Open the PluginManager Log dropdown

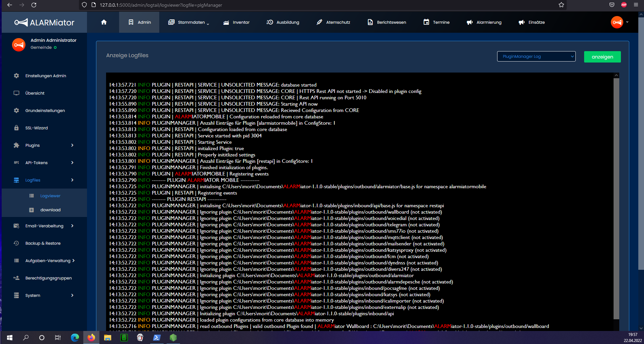click(x=536, y=56)
